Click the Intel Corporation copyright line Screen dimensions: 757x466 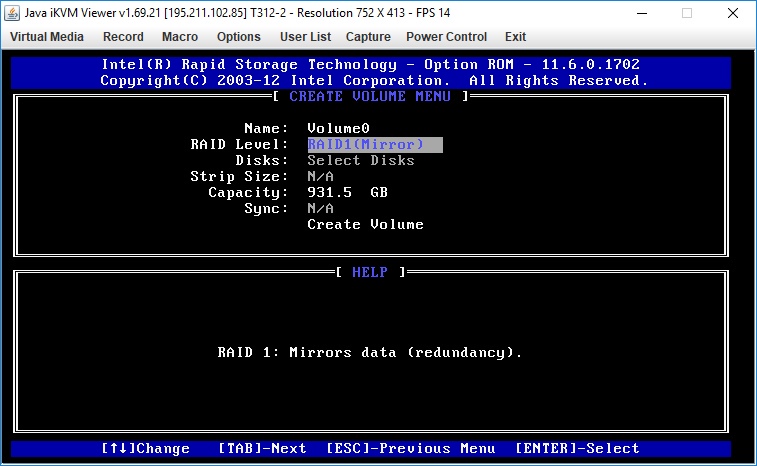point(374,80)
